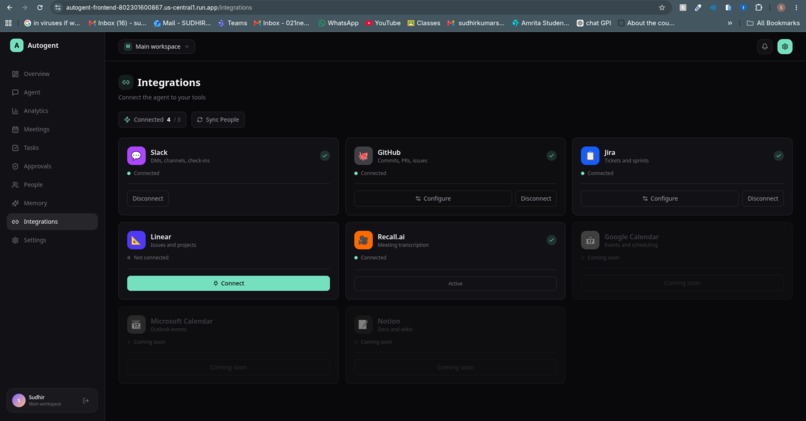Connect the Linear integration
Viewport: 806px width, 421px height.
[228, 283]
